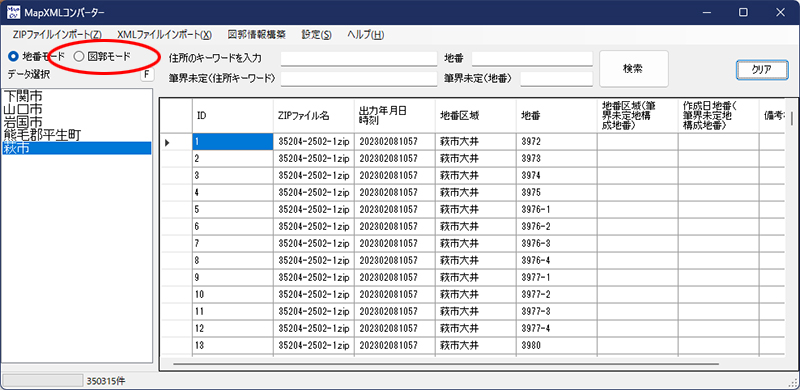This screenshot has width=800, height=390.
Task: Click the ZIPファイル名 column header
Action: 314,116
